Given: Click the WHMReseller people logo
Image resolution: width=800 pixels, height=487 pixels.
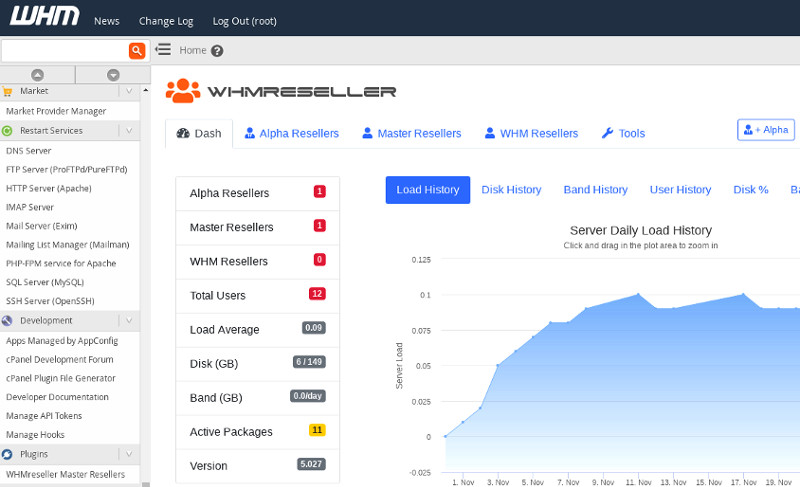Looking at the screenshot, I should tap(183, 91).
